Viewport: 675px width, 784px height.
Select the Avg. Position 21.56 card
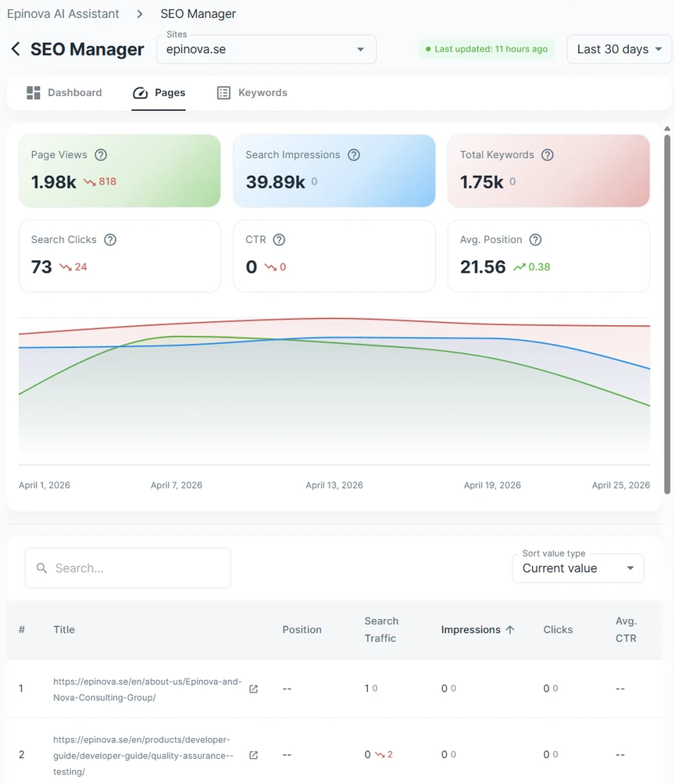point(548,256)
